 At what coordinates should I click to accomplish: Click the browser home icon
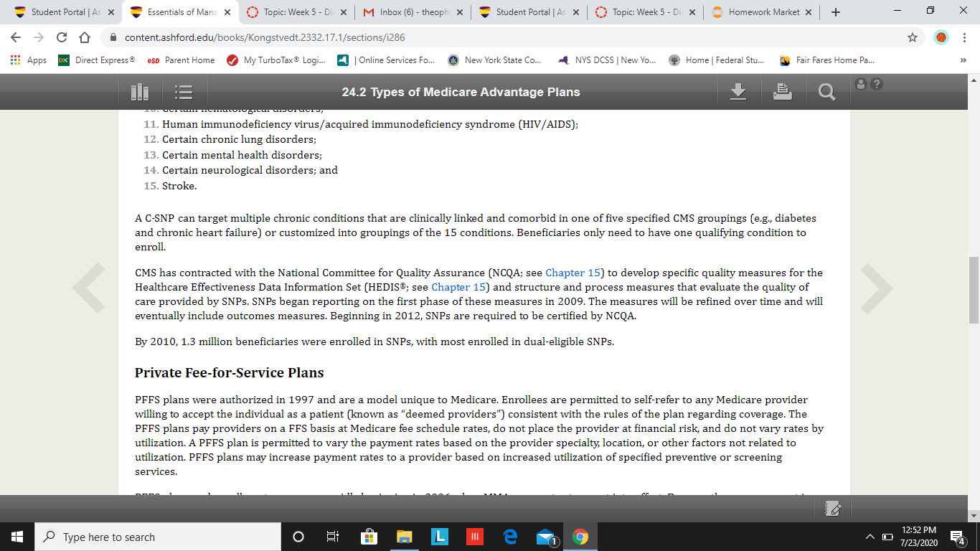coord(85,37)
